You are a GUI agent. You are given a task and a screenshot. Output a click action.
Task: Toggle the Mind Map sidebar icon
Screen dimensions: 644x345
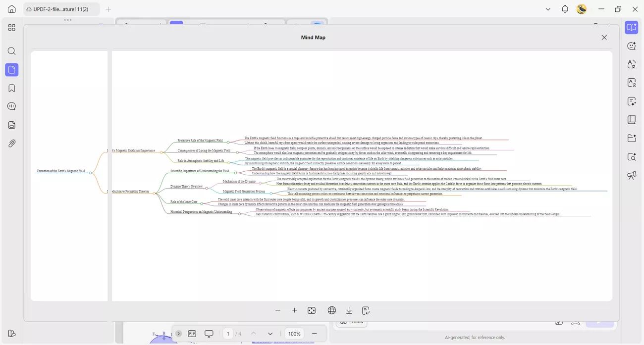(x=631, y=27)
